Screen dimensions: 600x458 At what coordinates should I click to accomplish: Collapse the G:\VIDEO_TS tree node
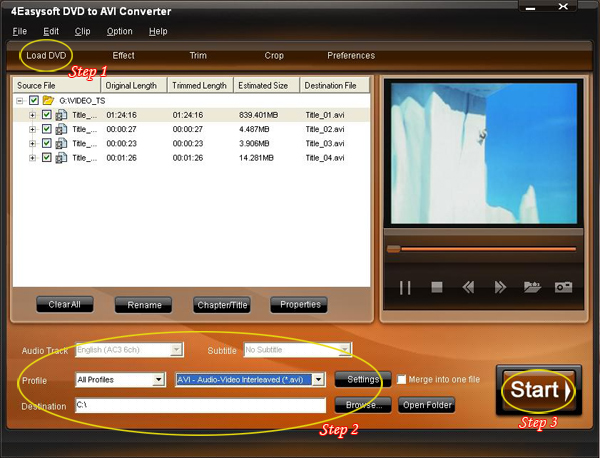(20, 101)
